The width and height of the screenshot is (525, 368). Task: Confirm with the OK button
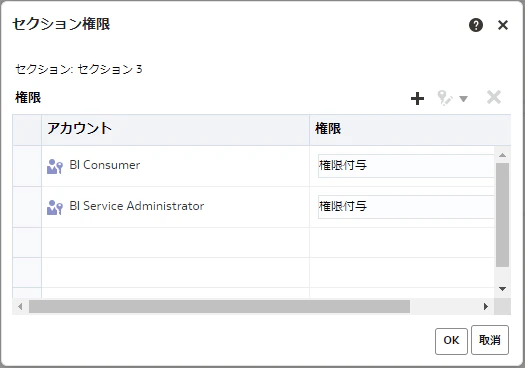click(x=451, y=341)
